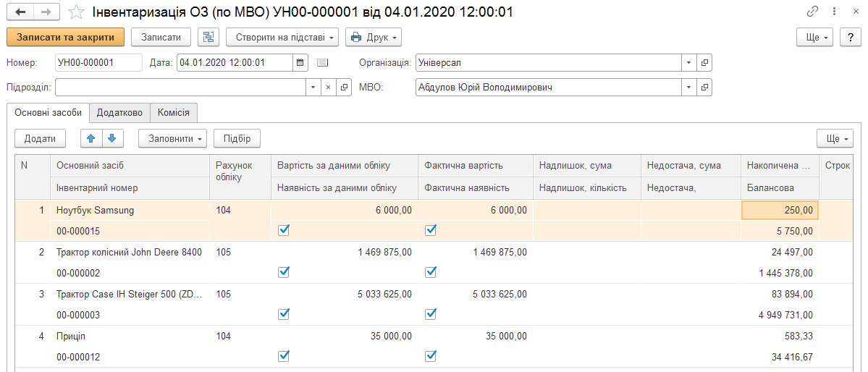Open the МВО record with open button
Image resolution: width=868 pixels, height=372 pixels.
tap(704, 88)
